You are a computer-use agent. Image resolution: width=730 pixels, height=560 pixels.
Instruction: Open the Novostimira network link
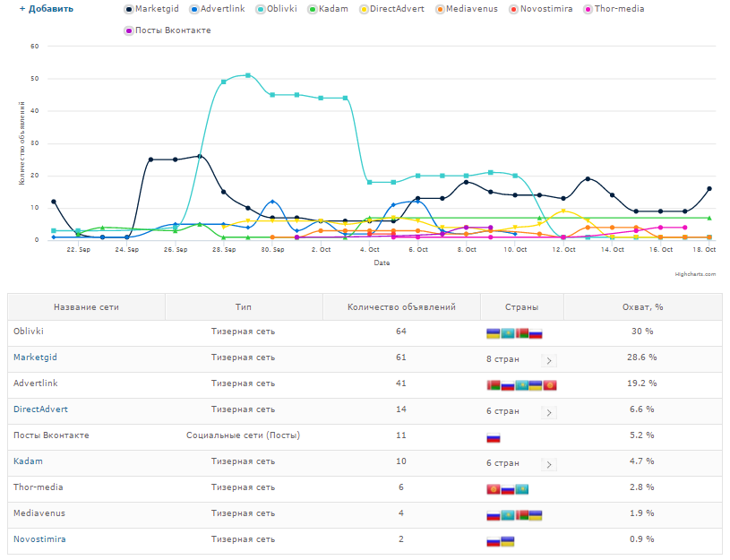point(39,539)
